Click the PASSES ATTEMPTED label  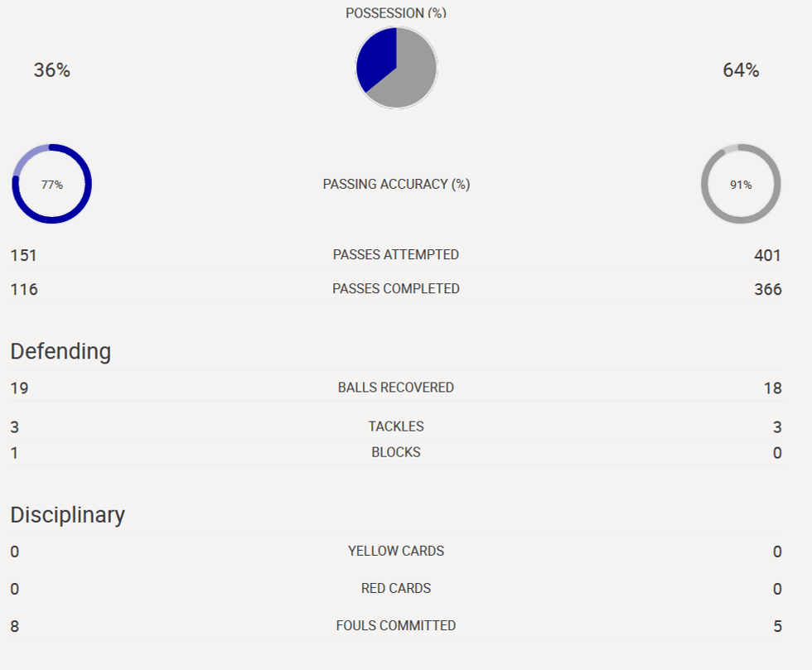click(396, 254)
